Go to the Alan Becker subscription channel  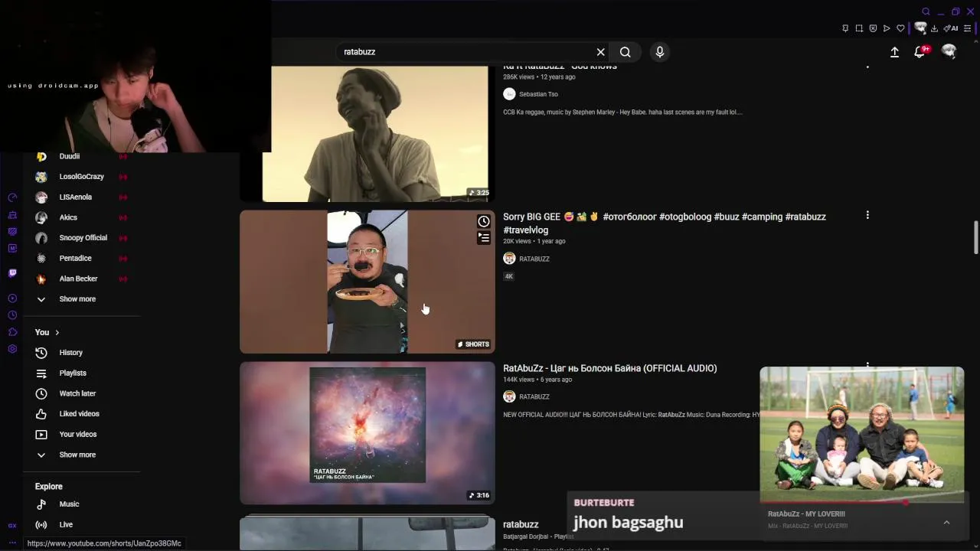click(x=78, y=279)
